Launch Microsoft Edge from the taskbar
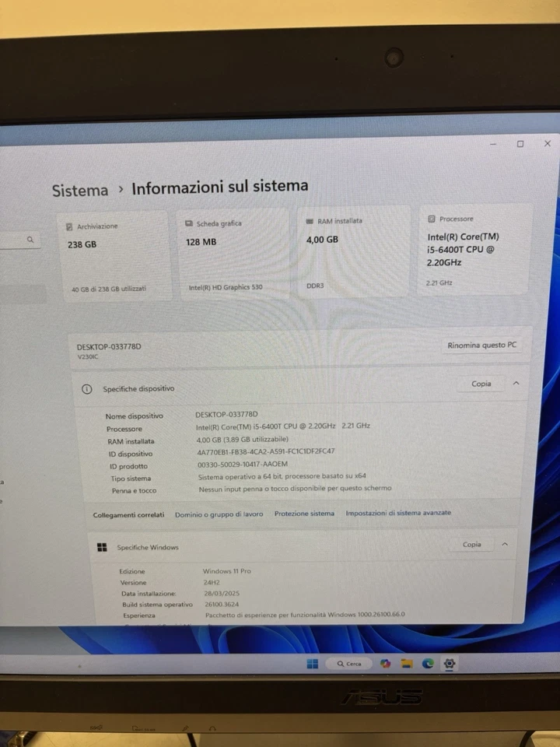This screenshot has width=560, height=747. pos(428,663)
